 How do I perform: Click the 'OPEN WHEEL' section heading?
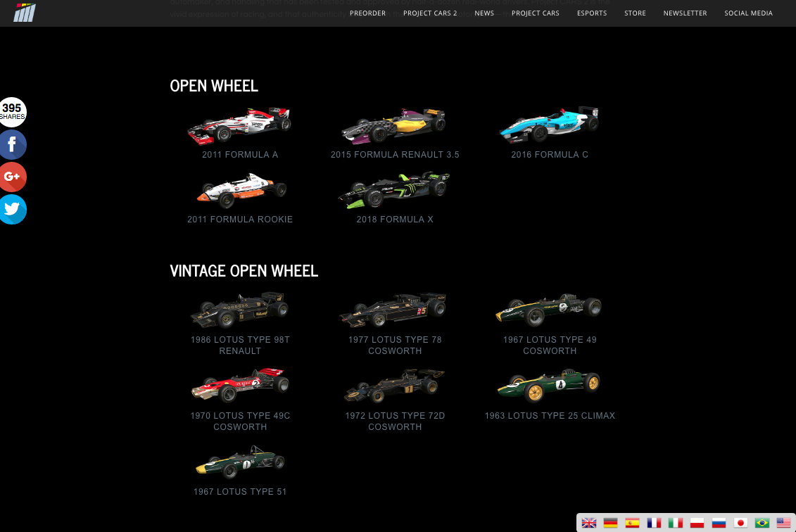point(214,86)
